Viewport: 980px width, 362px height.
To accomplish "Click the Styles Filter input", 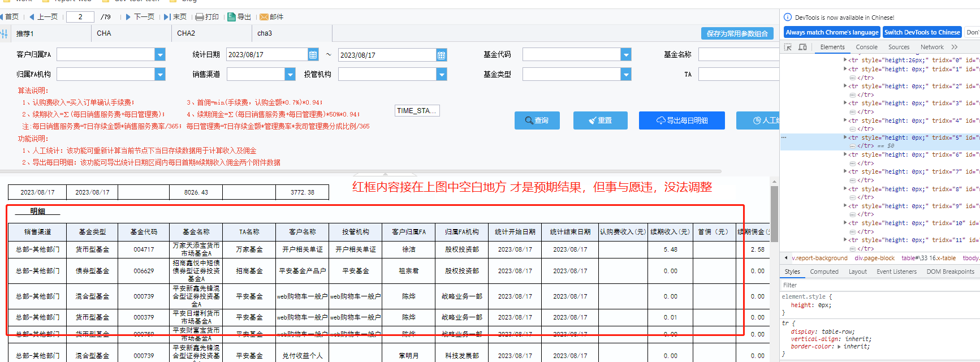I will (x=879, y=285).
